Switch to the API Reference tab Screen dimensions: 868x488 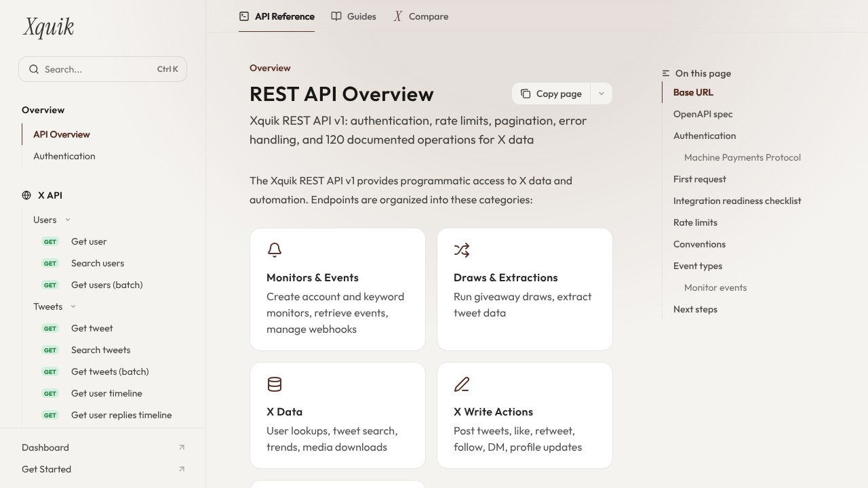tap(277, 16)
